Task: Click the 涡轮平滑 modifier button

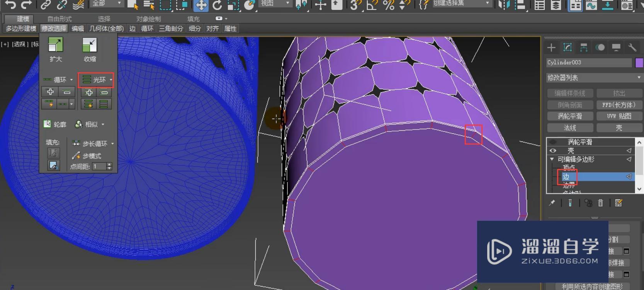Action: coord(570,116)
